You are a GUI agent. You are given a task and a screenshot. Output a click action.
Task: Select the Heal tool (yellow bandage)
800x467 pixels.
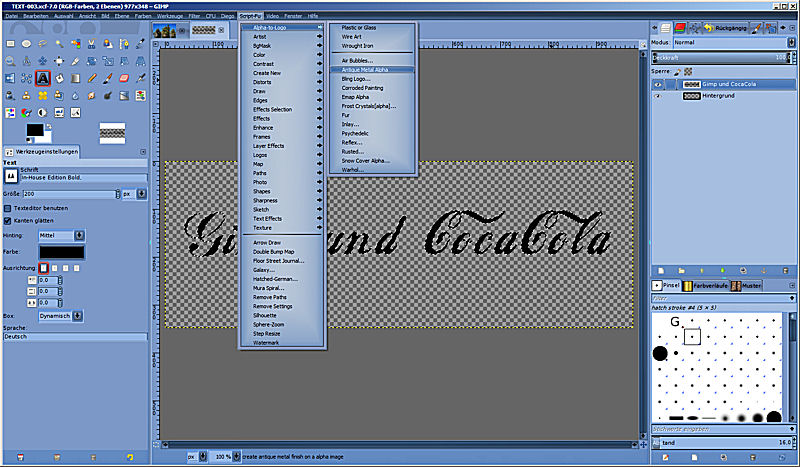(x=43, y=95)
